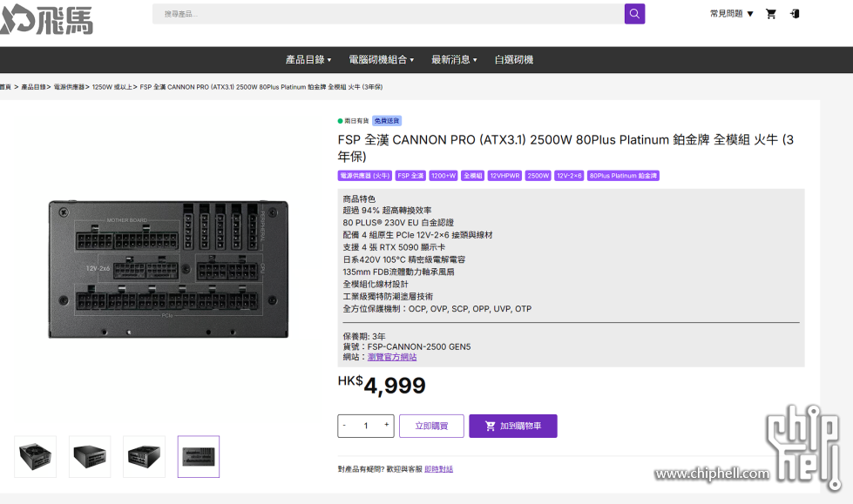Click the product title FSP 全漢 CANNON PRO
The width and height of the screenshot is (853, 504).
[565, 148]
